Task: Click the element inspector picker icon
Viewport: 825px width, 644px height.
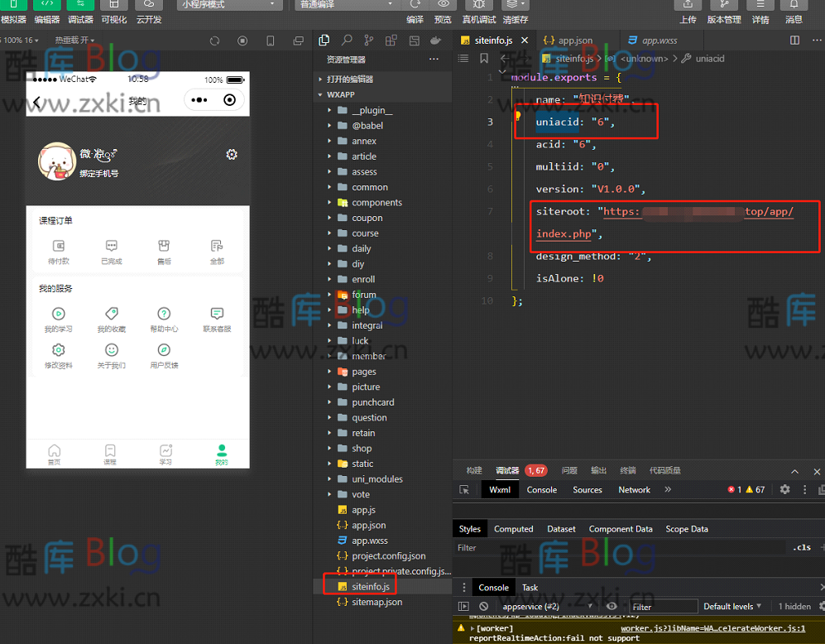Action: (464, 489)
